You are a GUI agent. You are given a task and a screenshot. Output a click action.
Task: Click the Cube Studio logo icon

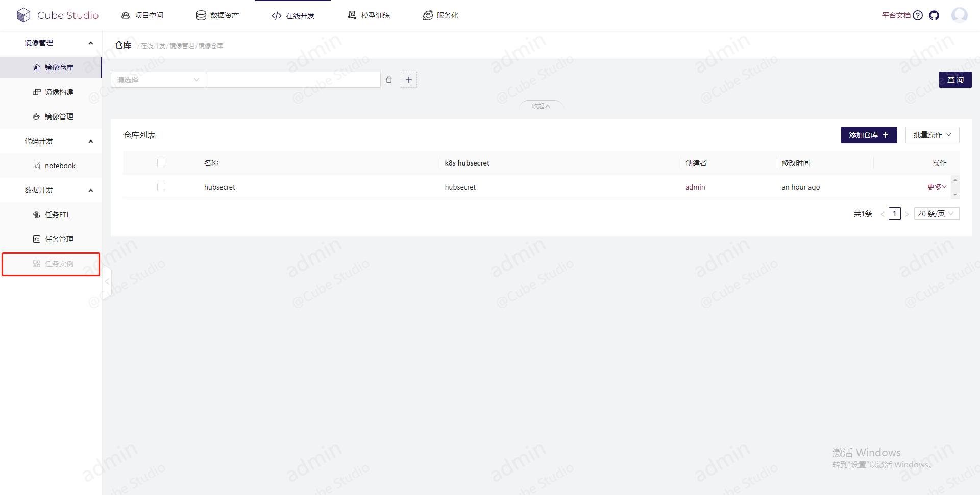tap(23, 15)
